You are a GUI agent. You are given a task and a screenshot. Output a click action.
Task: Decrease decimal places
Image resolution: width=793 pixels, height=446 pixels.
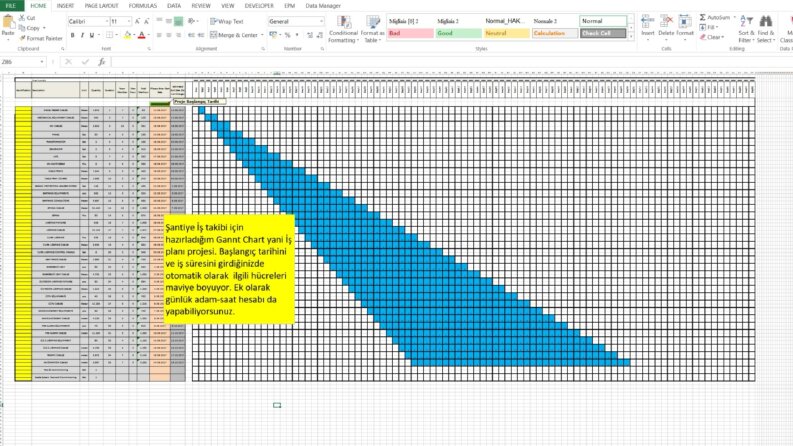tap(320, 35)
